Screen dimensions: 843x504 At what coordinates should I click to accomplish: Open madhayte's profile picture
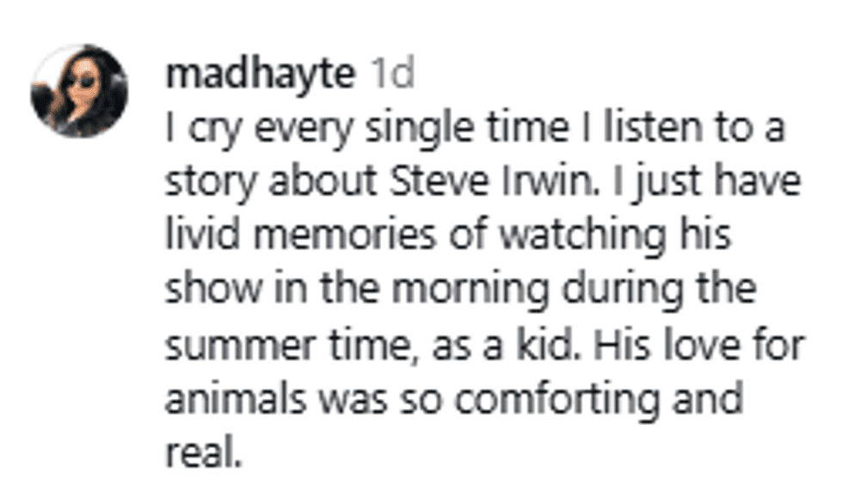[x=79, y=90]
